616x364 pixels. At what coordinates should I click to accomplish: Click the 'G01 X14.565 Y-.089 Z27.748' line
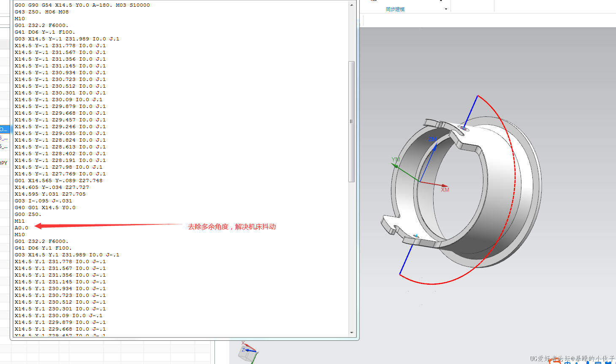(59, 181)
